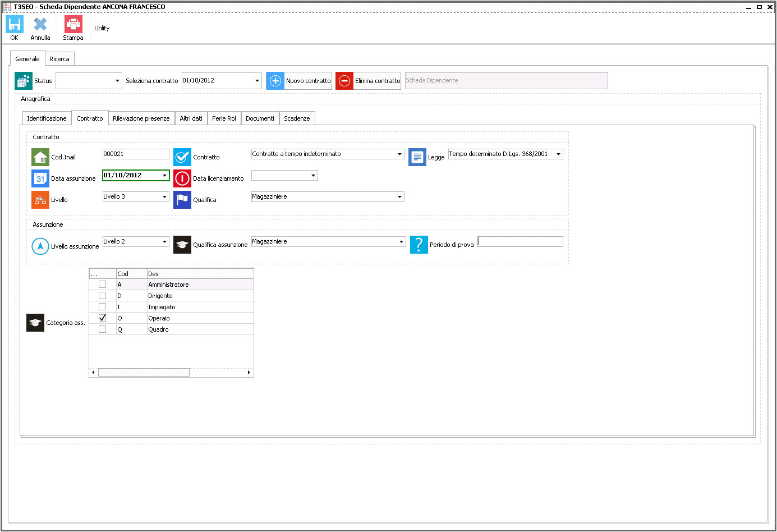This screenshot has width=777, height=532.
Task: Open the Ferie Rol tab
Action: pos(224,118)
